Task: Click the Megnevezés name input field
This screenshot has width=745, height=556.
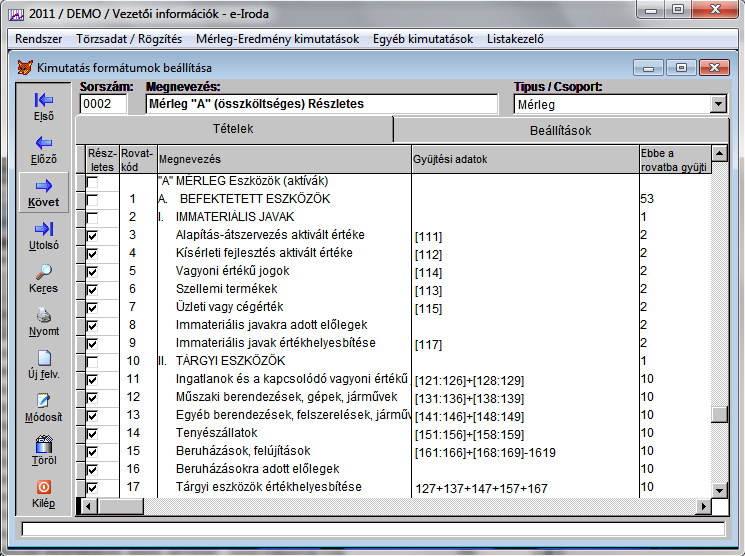Action: (320, 104)
